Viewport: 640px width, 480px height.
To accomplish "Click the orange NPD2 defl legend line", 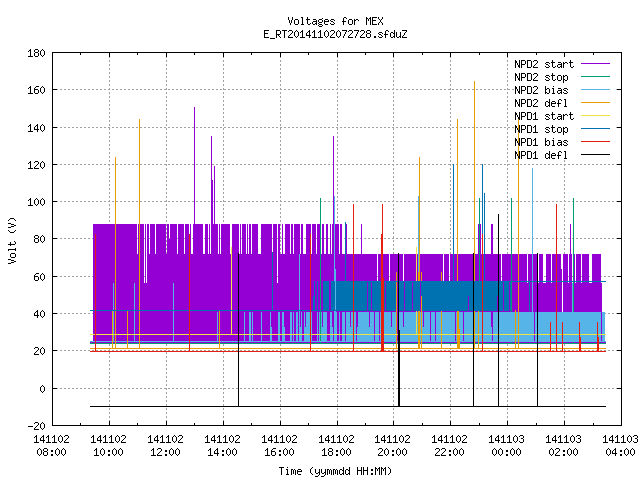I will pos(595,103).
